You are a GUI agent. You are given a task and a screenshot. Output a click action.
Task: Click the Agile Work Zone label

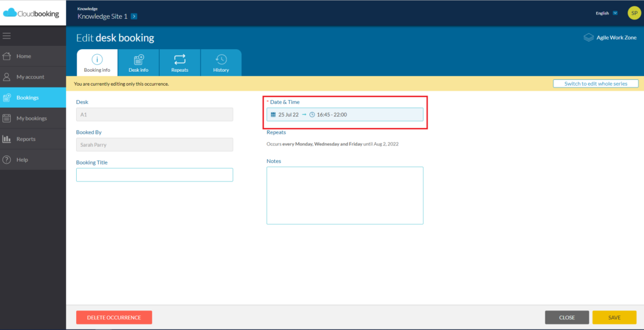(x=616, y=37)
